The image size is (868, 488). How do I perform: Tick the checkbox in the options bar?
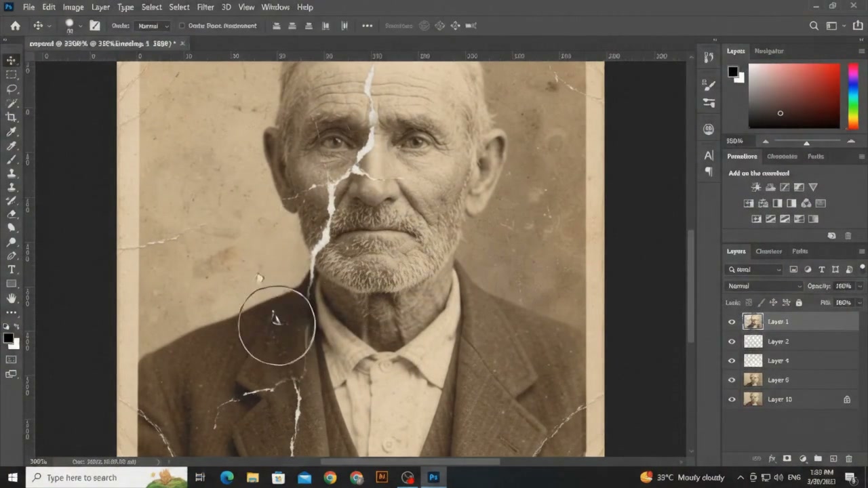pyautogui.click(x=182, y=26)
